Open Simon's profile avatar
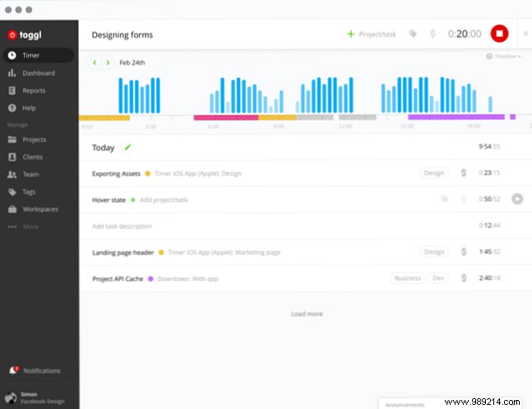Viewport: 532px width, 409px height. 11,398
